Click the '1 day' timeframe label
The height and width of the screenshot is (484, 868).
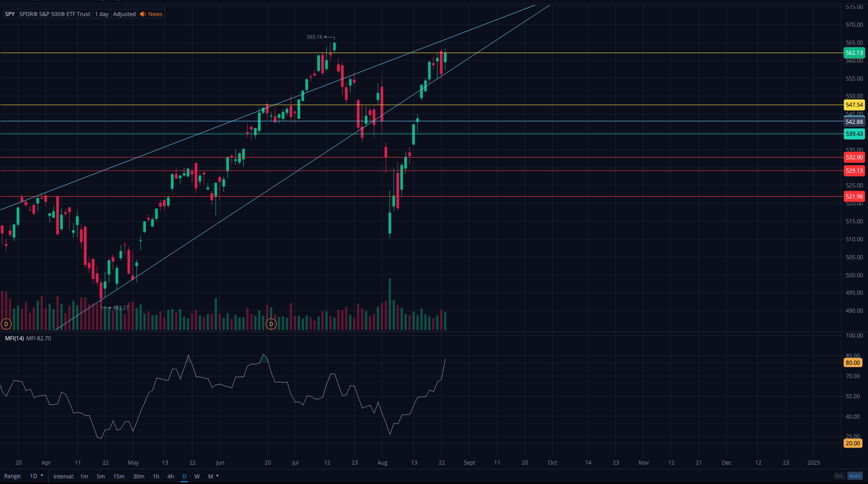click(102, 14)
